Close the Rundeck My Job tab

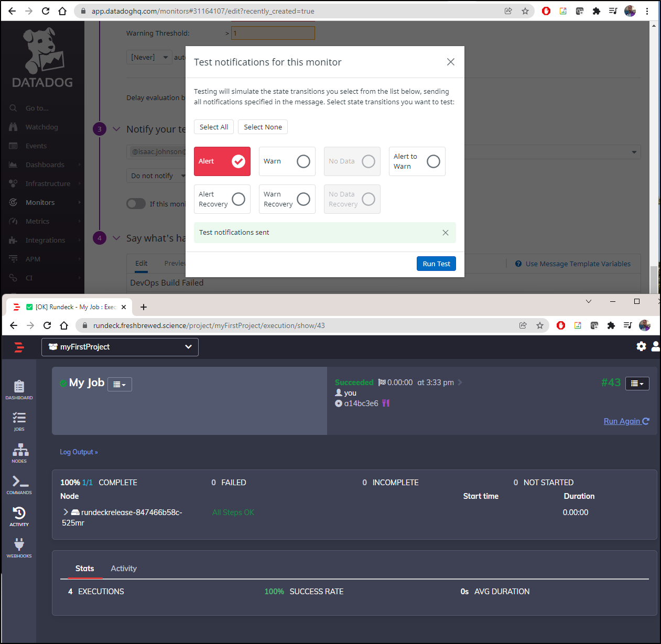click(124, 307)
